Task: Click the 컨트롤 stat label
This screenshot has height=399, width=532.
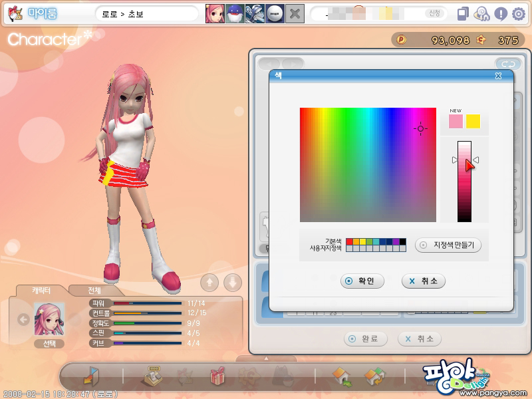Action: [x=101, y=313]
